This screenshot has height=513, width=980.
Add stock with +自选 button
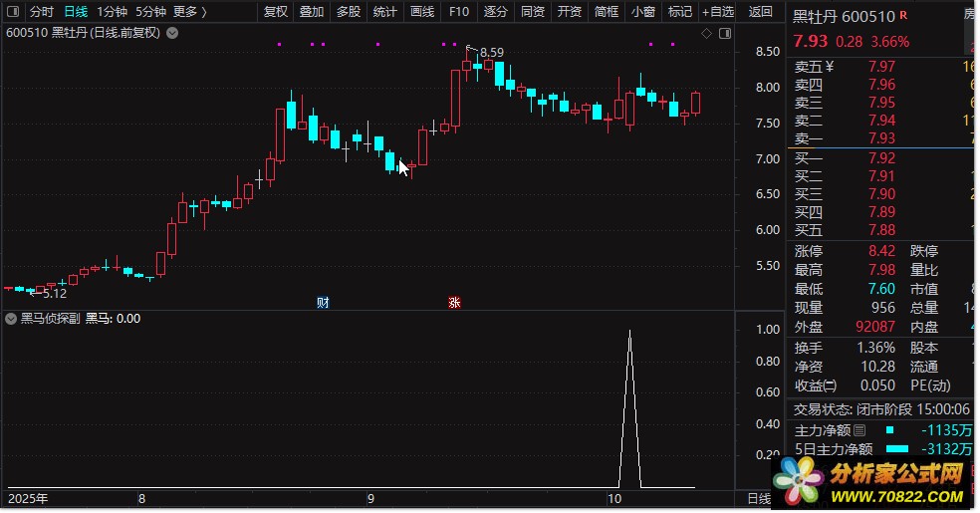tap(718, 12)
